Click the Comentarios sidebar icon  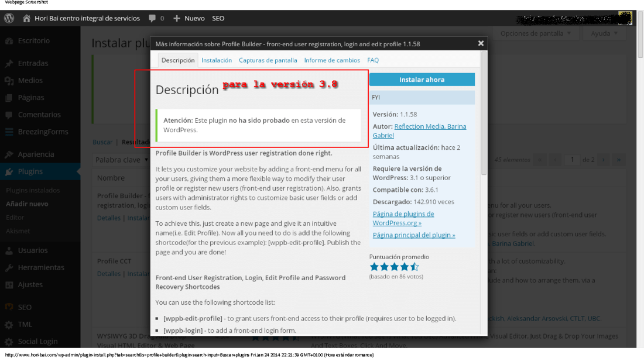click(9, 115)
